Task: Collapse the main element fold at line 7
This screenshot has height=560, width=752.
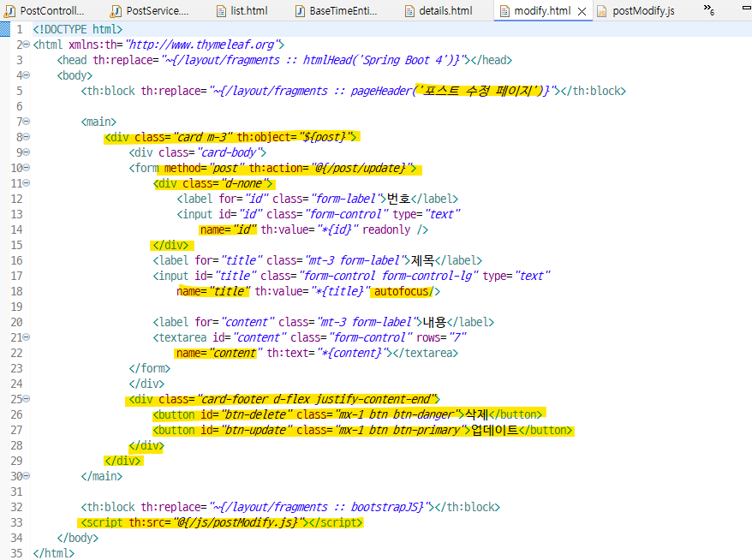Action: coord(27,122)
